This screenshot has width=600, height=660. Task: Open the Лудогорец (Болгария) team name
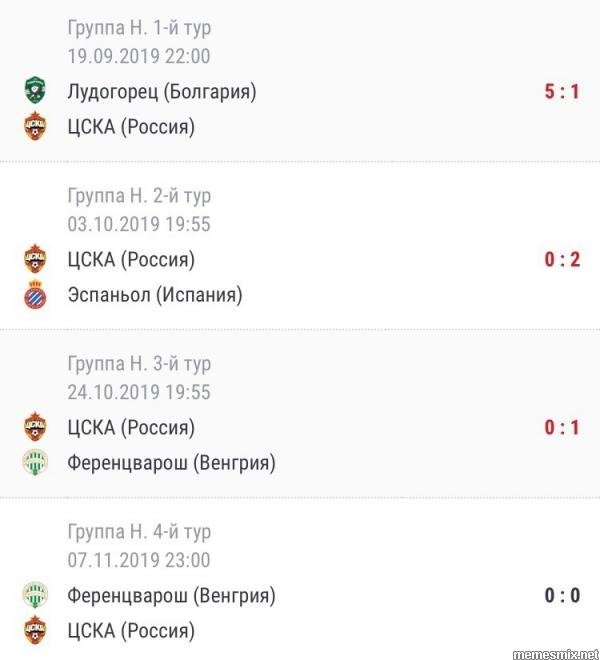point(162,91)
